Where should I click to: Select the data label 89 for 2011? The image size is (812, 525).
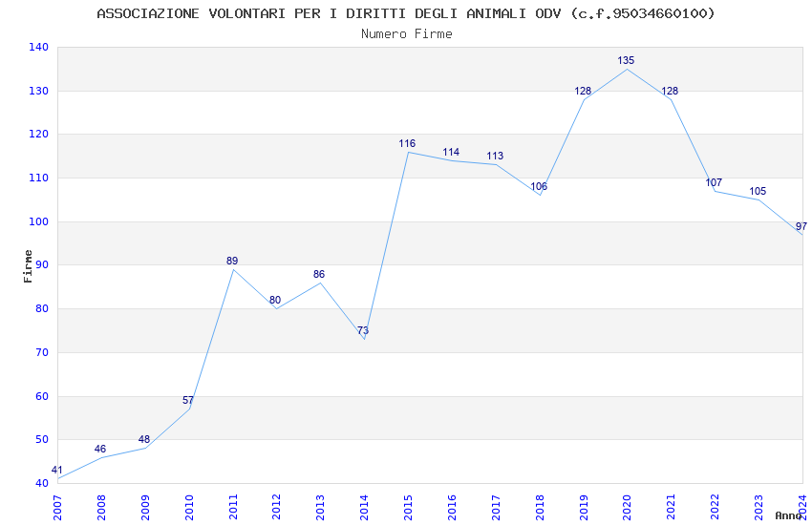(x=232, y=261)
